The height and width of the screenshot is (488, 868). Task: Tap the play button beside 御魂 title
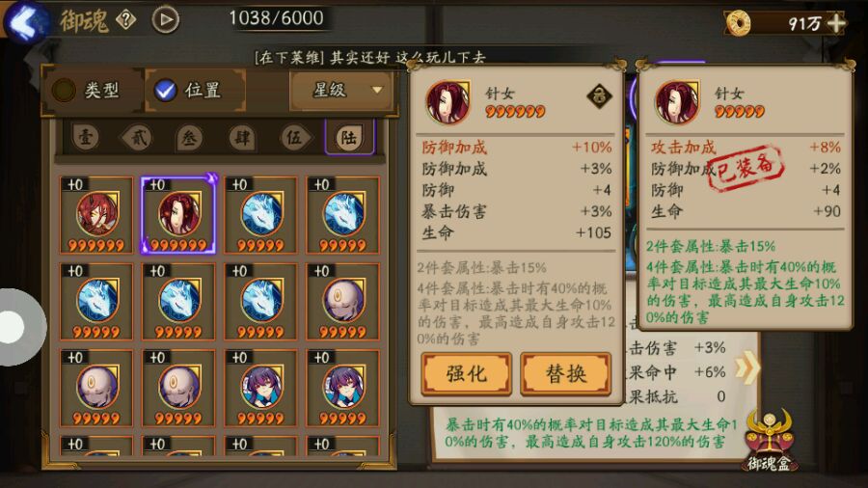(x=166, y=20)
